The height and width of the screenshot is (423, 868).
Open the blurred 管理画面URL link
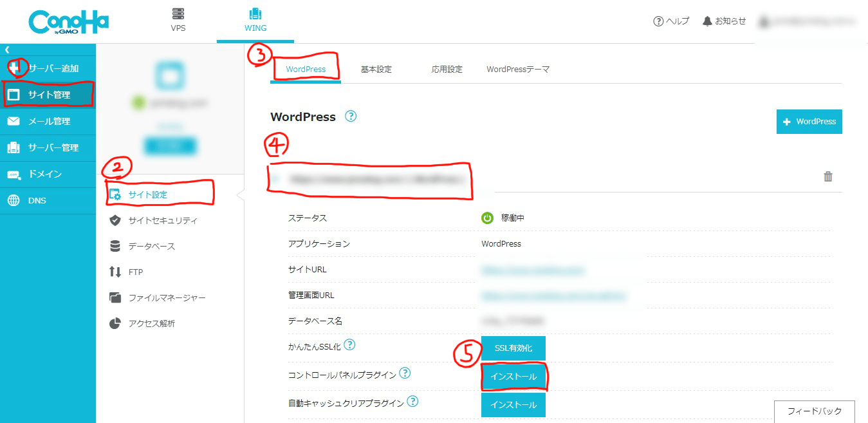click(x=554, y=296)
